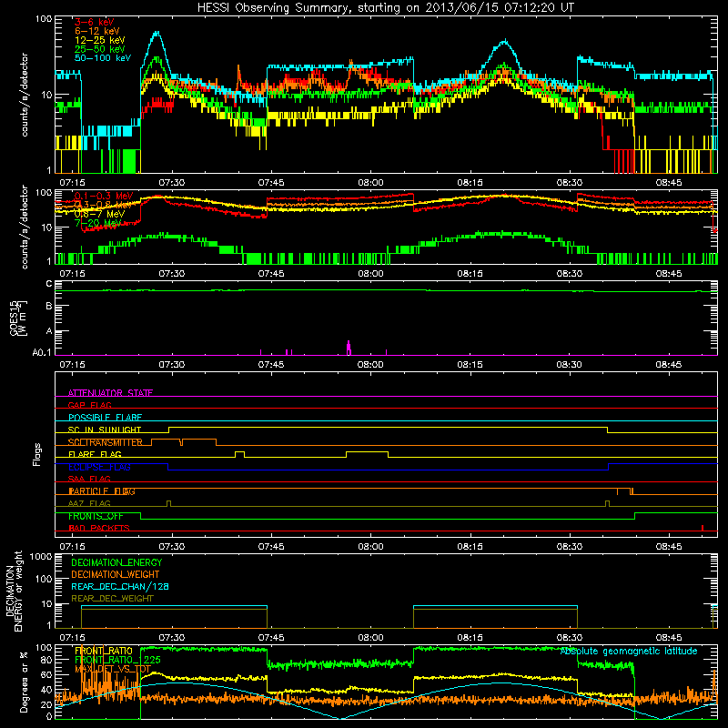The width and height of the screenshot is (728, 728).
Task: Click the red BAD_PACKETS label
Action: pos(99,528)
